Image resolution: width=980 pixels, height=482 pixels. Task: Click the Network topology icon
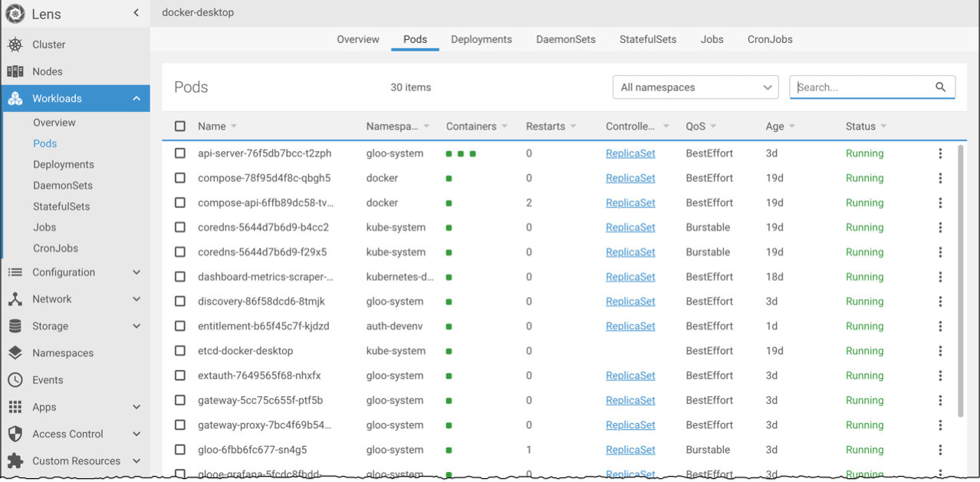[15, 299]
